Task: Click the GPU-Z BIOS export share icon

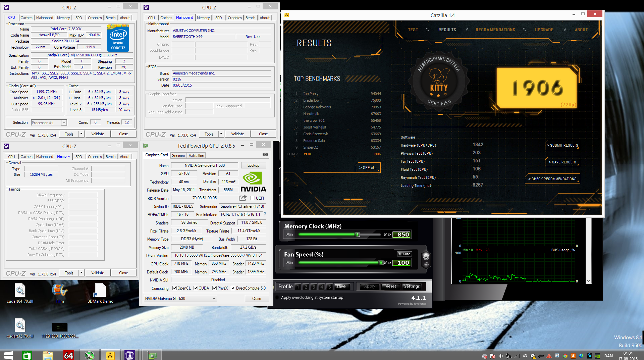Action: click(x=243, y=198)
